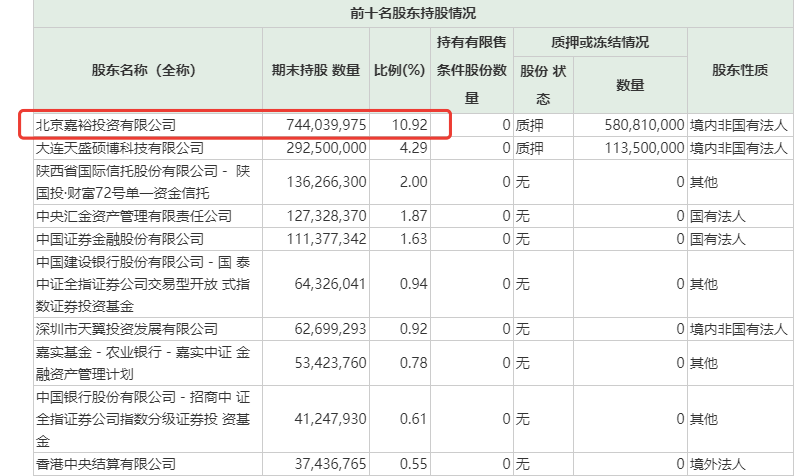Select shareholder 中国证券金融股份有限公司
The height and width of the screenshot is (476, 811).
[119, 239]
